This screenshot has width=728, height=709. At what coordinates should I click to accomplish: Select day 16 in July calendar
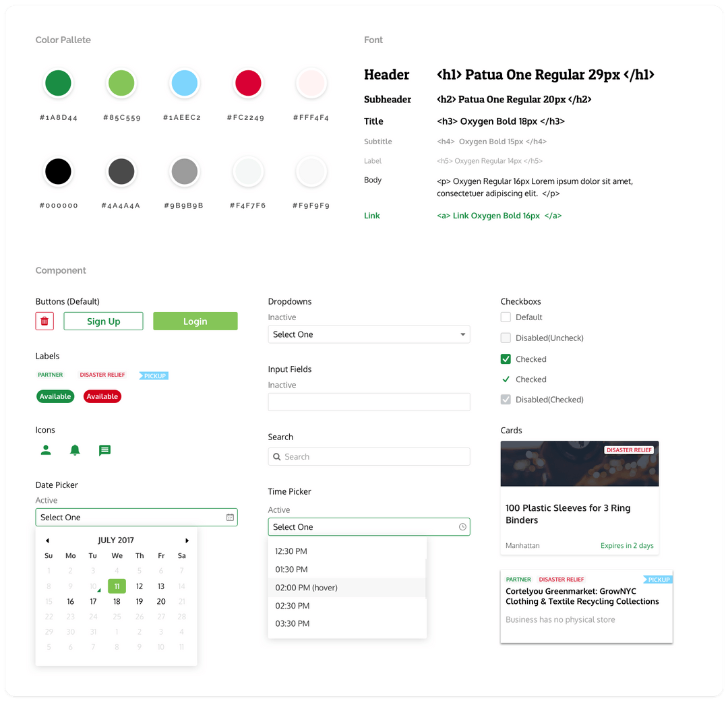point(70,602)
